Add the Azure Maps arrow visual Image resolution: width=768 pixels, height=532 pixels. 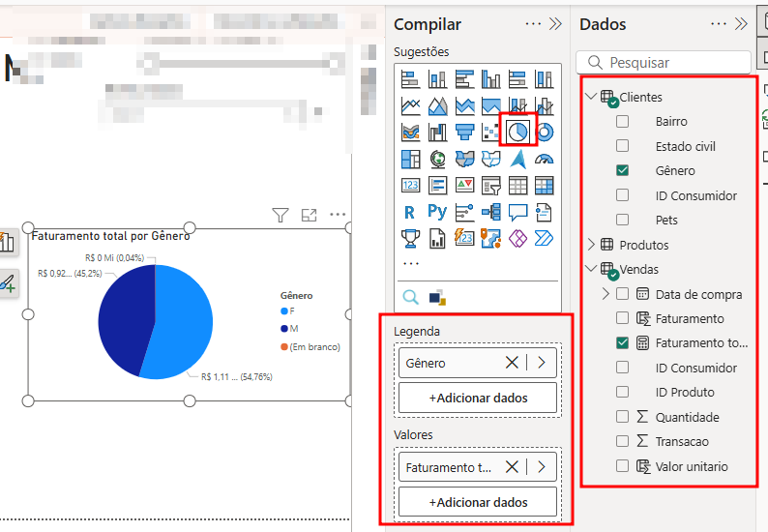click(x=517, y=159)
